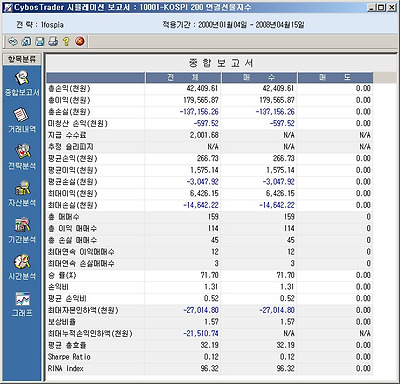400x384 pixels.
Task: Click 전체 column value 114
Action: pos(213,229)
